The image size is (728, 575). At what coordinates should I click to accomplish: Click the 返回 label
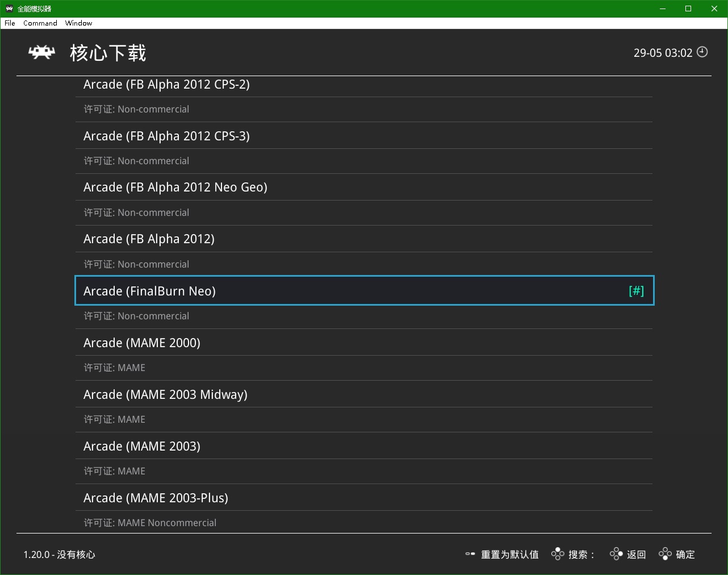(636, 555)
